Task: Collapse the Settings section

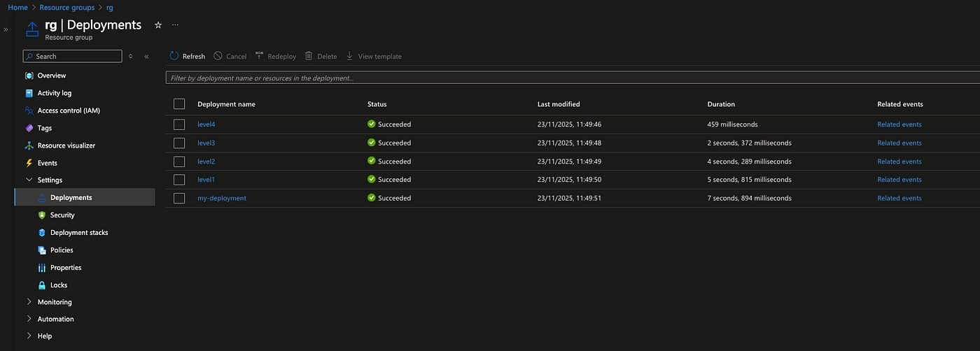Action: (x=29, y=180)
